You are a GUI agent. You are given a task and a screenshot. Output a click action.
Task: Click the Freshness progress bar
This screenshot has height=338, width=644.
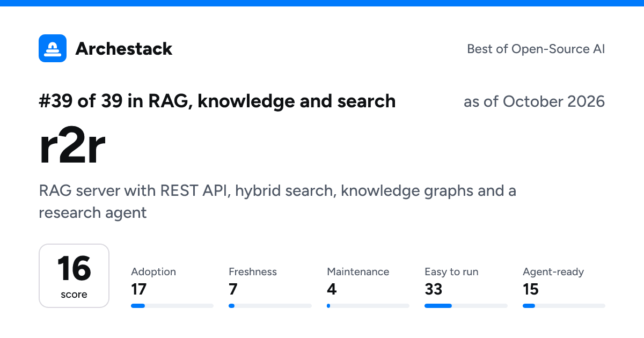270,306
